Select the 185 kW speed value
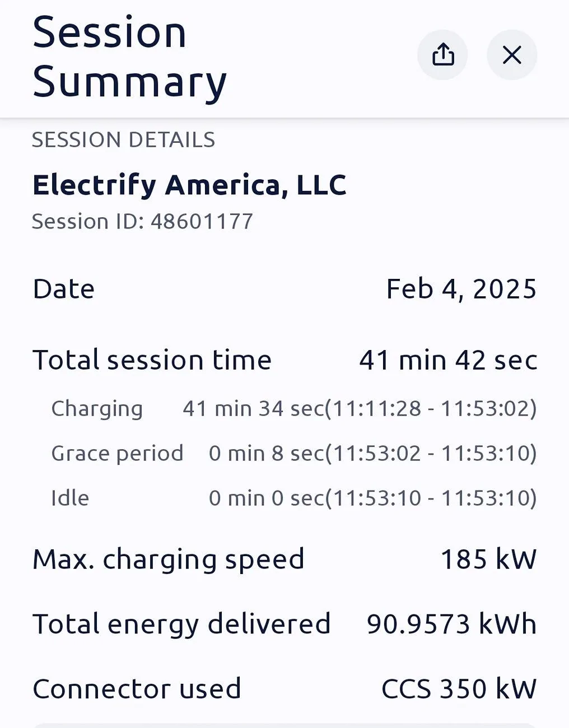The image size is (569, 728). coord(488,559)
